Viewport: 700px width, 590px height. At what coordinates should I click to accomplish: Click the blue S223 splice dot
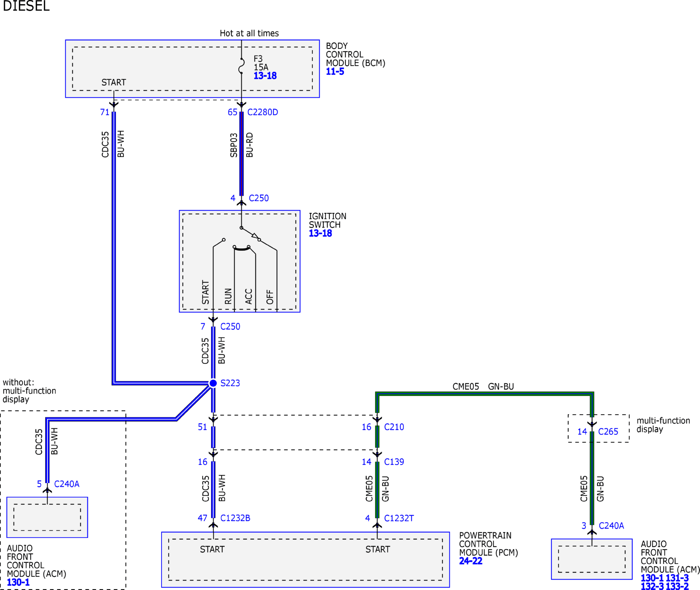click(213, 383)
